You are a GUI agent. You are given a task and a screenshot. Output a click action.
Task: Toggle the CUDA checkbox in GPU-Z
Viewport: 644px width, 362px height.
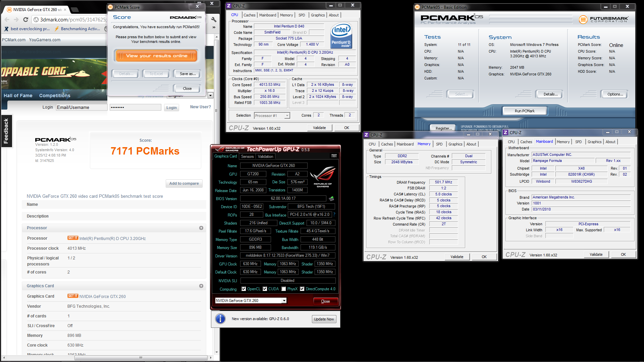click(x=265, y=289)
